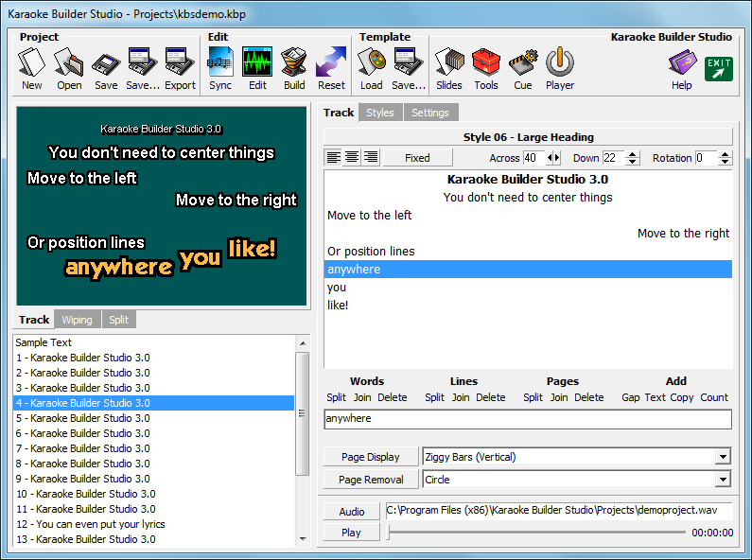
Task: Click Add Text
Action: point(656,397)
